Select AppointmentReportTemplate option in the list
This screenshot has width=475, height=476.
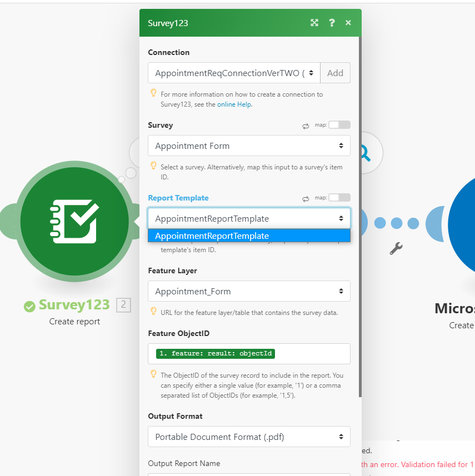tap(249, 236)
